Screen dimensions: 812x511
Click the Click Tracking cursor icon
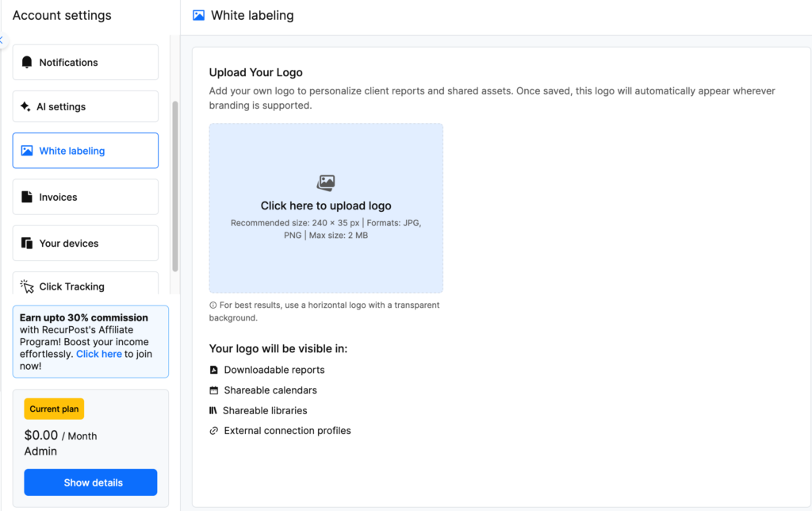[27, 286]
